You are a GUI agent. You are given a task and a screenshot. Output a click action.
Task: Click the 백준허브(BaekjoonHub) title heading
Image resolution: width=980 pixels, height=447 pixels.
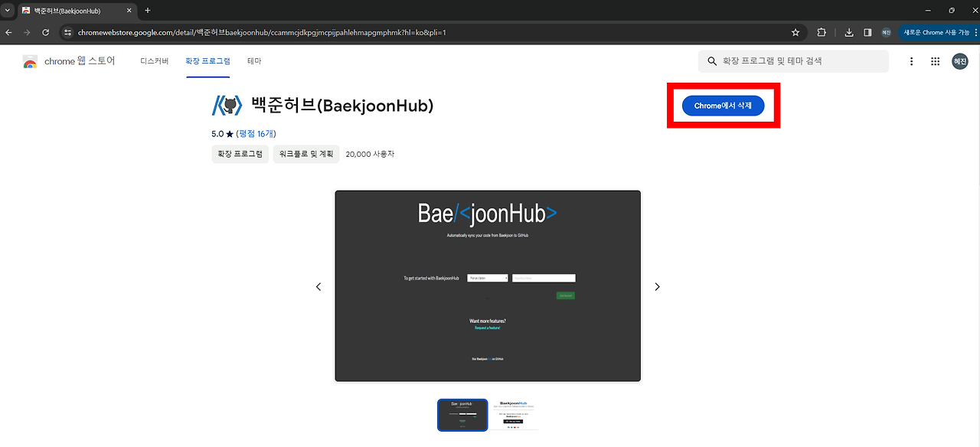[342, 106]
